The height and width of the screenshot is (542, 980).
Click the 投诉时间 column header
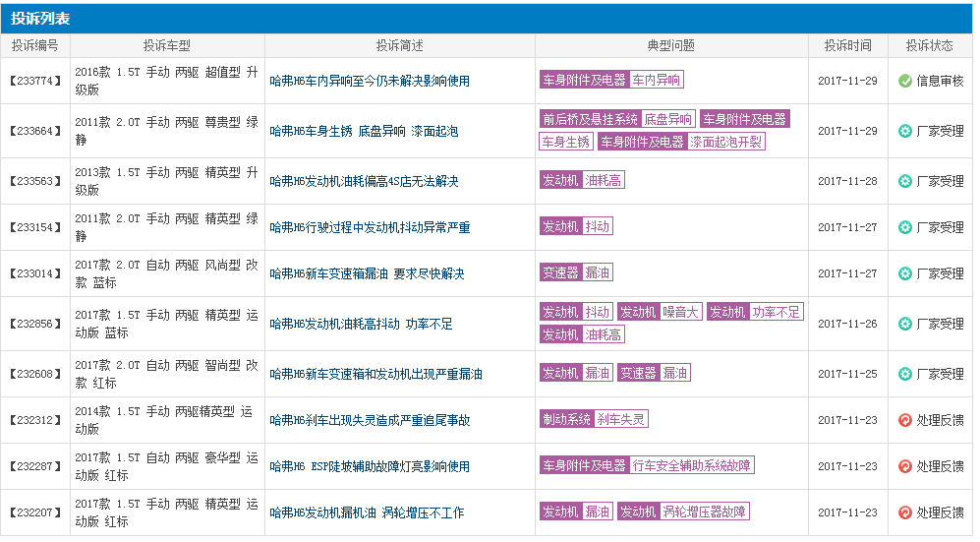[847, 45]
